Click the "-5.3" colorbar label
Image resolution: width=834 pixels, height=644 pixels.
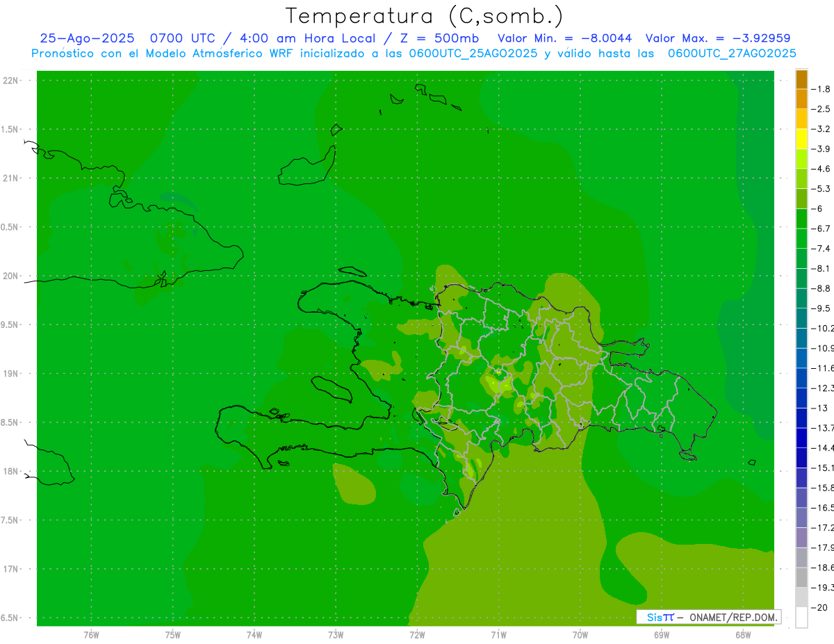click(x=821, y=189)
